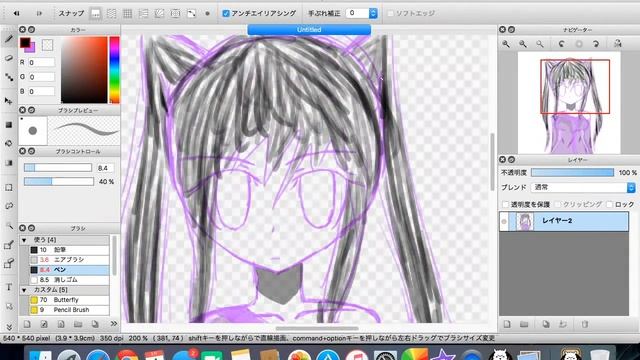Add a new layer in layer panel
The width and height of the screenshot is (640, 360).
tap(507, 324)
